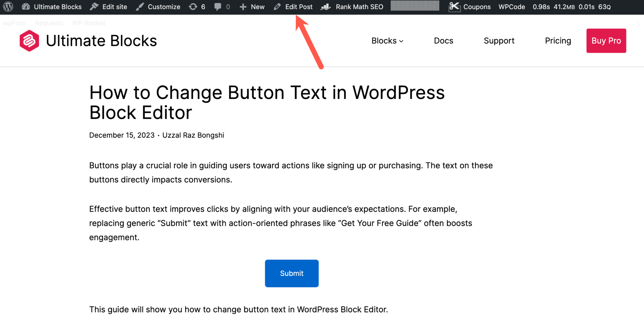Open the Pricing page from navigation
Screen dimensions: 644x328
(x=558, y=41)
